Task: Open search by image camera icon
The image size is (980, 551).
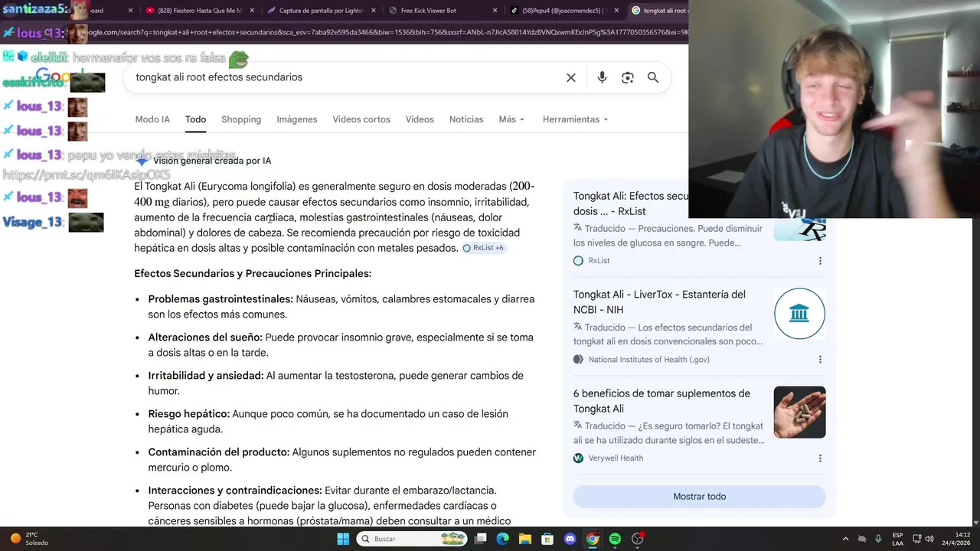Action: coord(628,77)
